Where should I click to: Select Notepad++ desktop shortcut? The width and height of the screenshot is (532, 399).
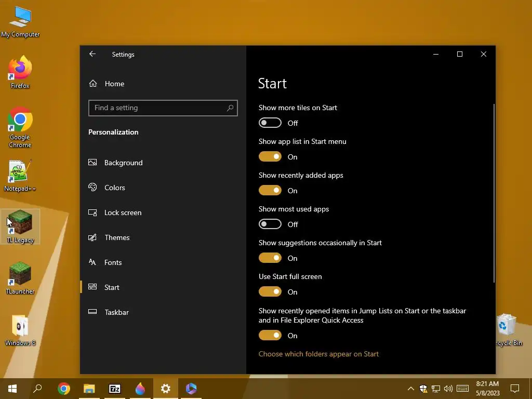(20, 176)
